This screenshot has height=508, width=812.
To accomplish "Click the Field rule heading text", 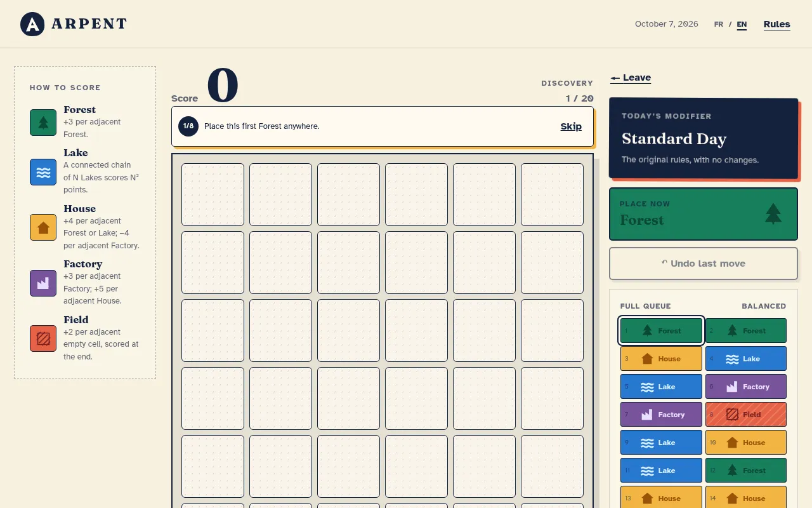I will [x=76, y=319].
